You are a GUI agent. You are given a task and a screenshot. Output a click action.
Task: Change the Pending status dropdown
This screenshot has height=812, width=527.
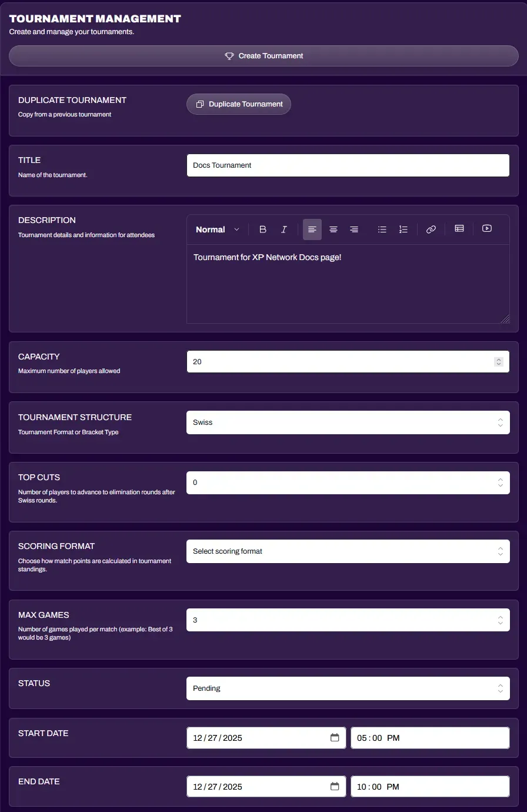[x=348, y=688]
